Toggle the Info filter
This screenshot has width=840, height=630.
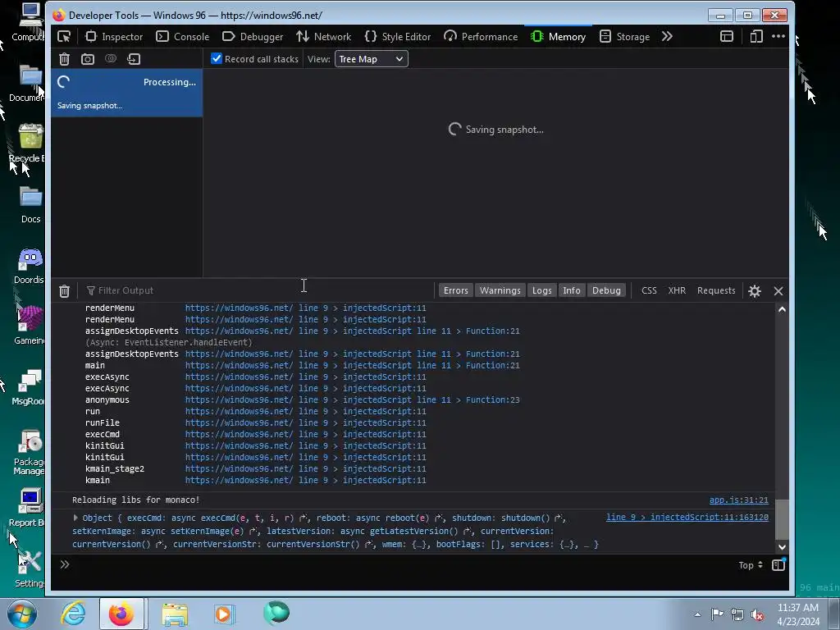[x=572, y=290]
